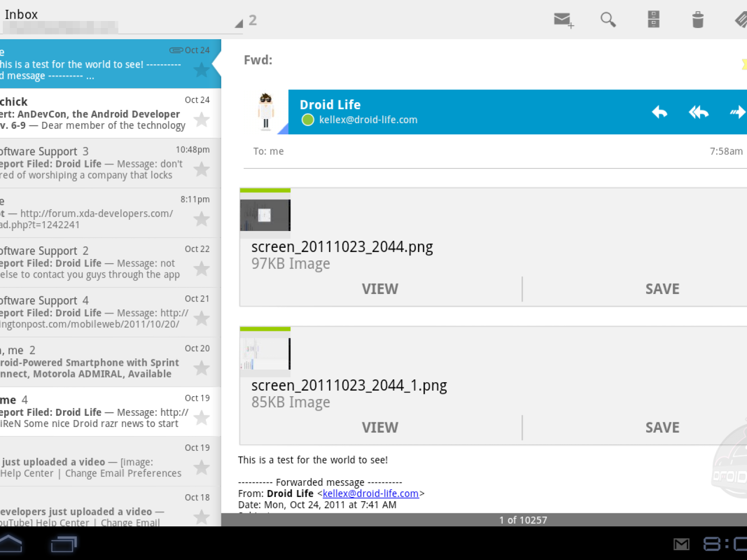Select the Oct 22 Software Support conversation
This screenshot has width=747, height=560.
pos(93,263)
